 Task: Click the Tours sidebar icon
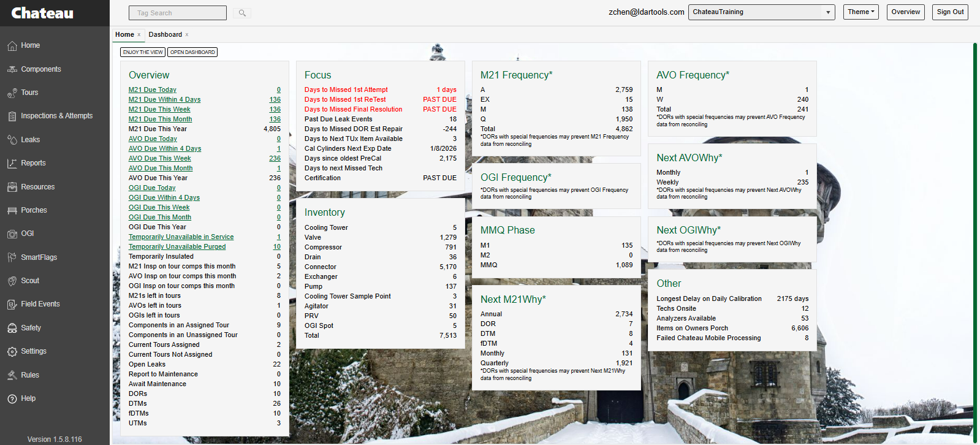click(x=12, y=93)
